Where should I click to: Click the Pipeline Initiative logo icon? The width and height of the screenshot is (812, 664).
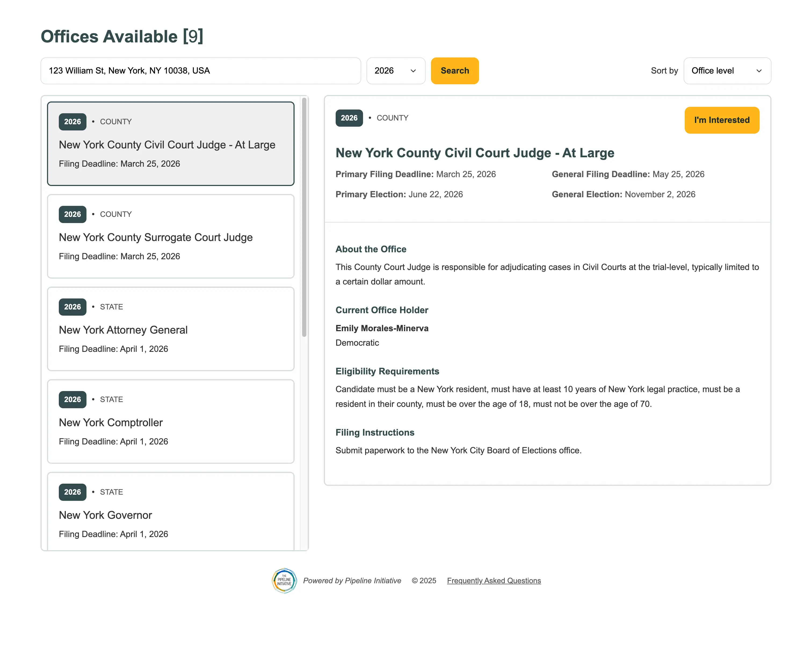click(x=284, y=580)
